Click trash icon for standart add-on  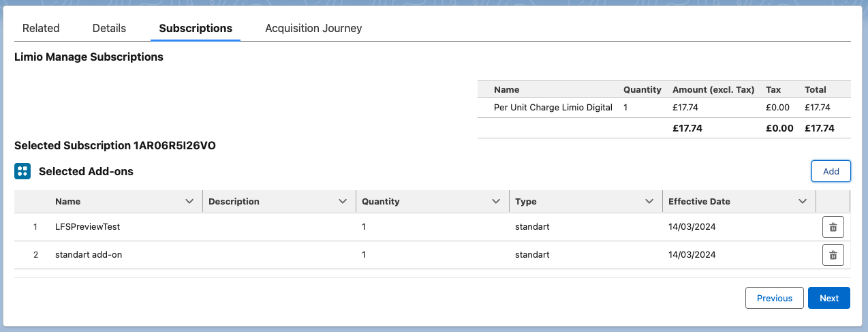coord(833,255)
